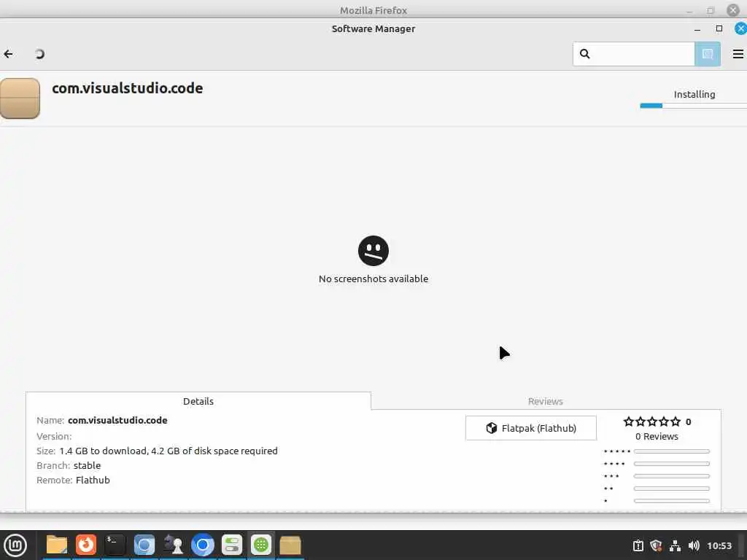Open the volume tray icon
747x560 pixels.
point(694,545)
